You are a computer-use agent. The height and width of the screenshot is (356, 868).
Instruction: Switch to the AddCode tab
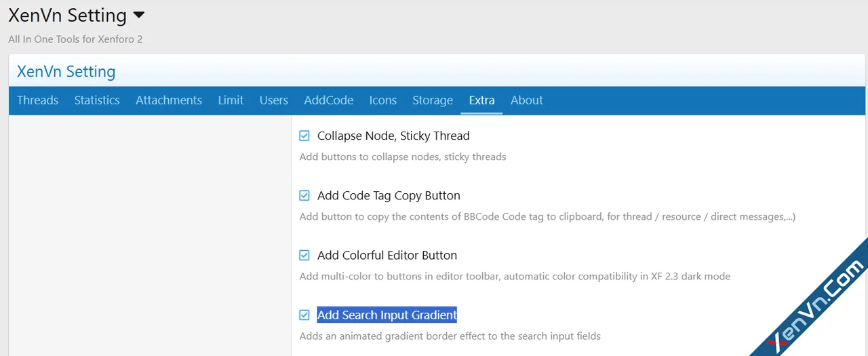pyautogui.click(x=328, y=100)
